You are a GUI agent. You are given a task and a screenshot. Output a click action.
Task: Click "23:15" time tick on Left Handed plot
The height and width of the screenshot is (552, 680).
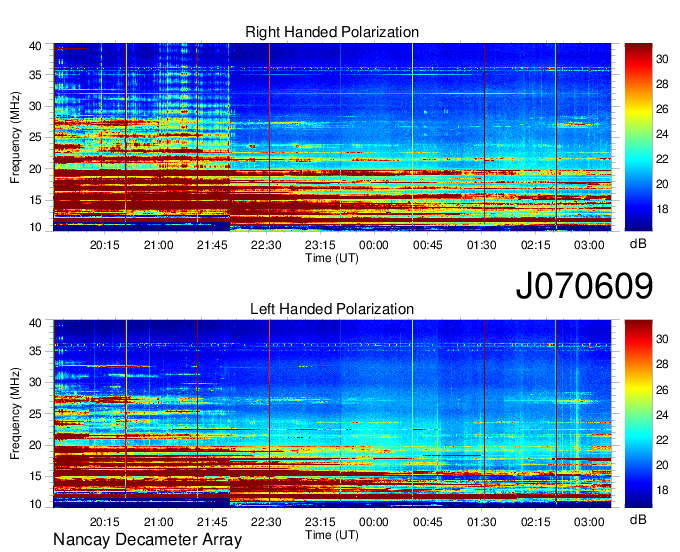tap(320, 522)
